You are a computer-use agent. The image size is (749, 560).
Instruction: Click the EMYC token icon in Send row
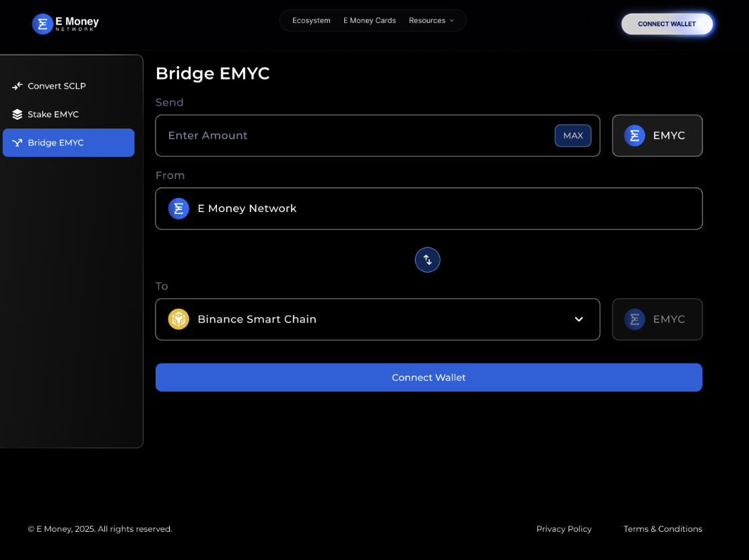point(634,135)
